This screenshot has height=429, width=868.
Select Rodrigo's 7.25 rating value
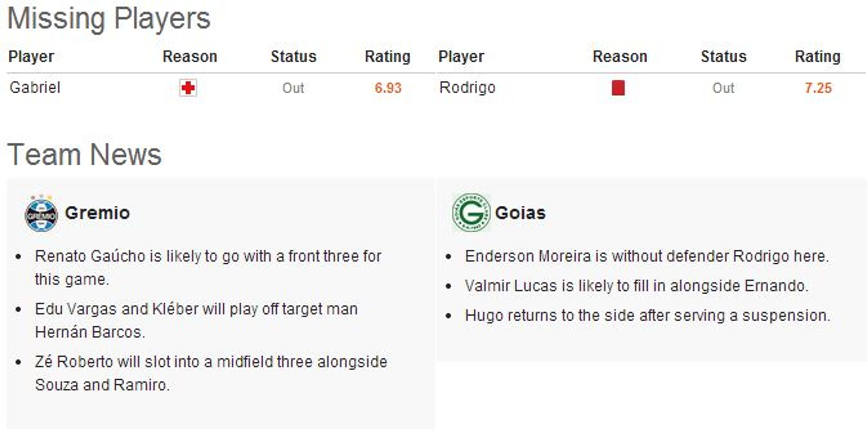(x=819, y=88)
